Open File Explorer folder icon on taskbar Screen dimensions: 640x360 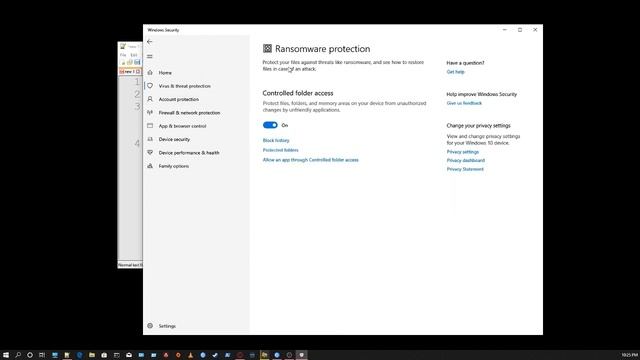click(x=92, y=355)
